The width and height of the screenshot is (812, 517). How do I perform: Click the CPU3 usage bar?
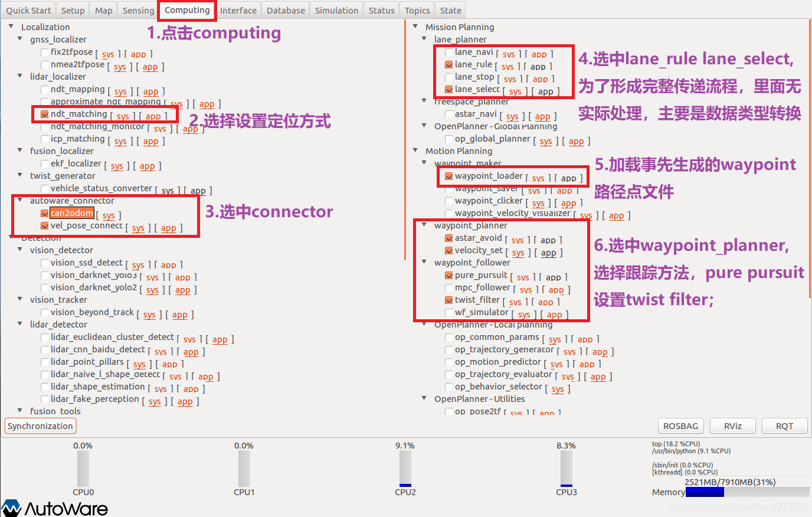pos(567,469)
